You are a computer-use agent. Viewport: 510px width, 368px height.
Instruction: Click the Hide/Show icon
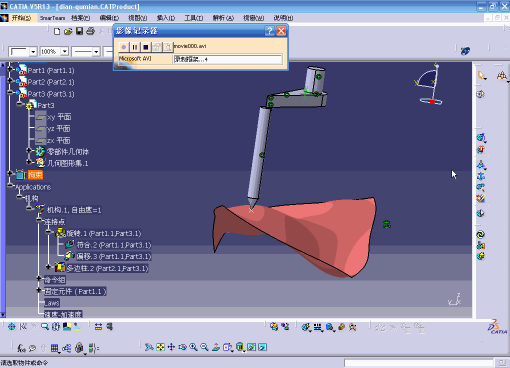[252, 347]
